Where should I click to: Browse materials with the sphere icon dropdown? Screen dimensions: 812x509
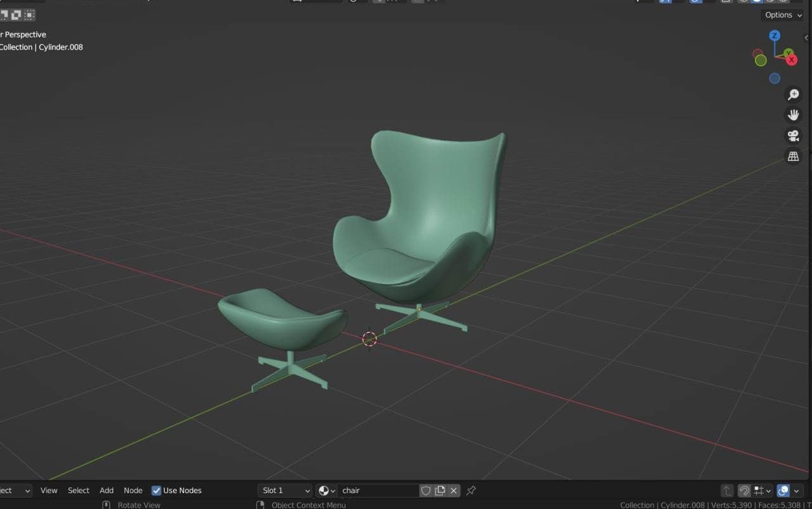coord(326,491)
